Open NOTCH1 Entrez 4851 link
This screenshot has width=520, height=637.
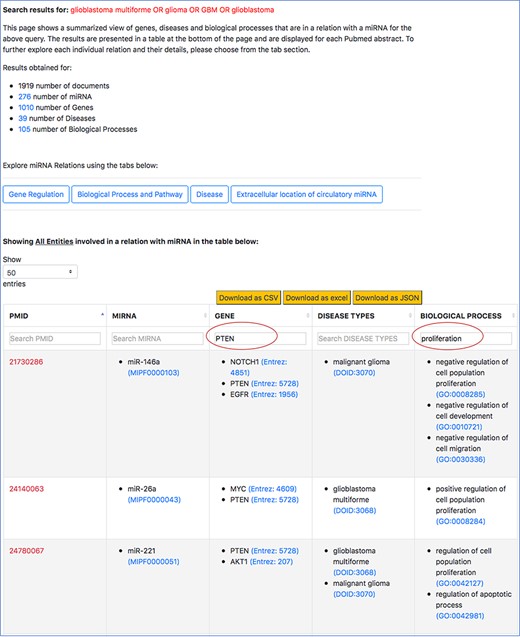258,367
